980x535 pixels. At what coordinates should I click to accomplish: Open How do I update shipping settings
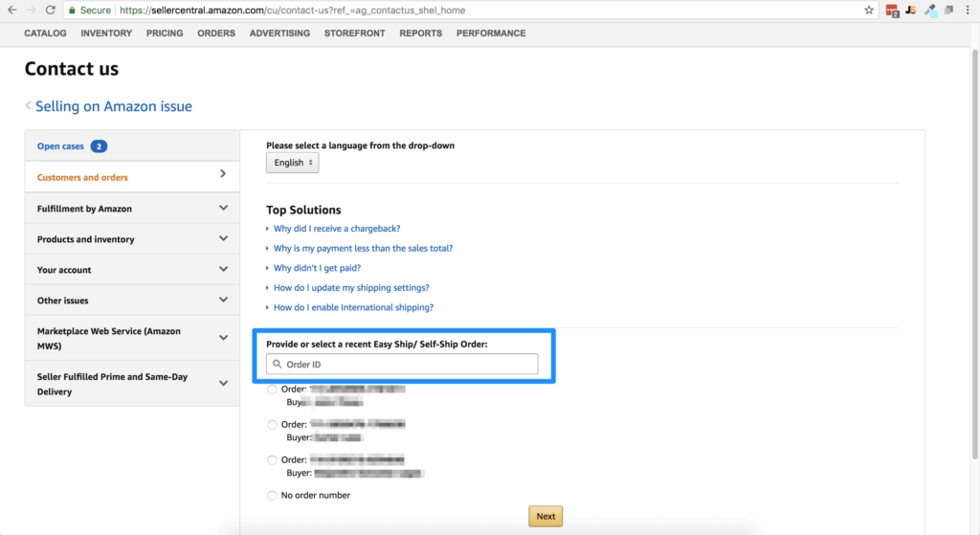(x=351, y=287)
